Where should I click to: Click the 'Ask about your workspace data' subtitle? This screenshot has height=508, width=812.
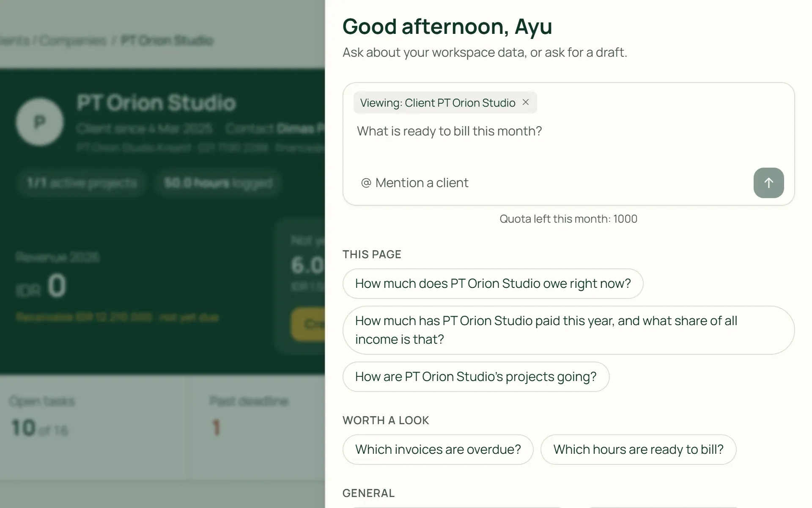tap(485, 52)
